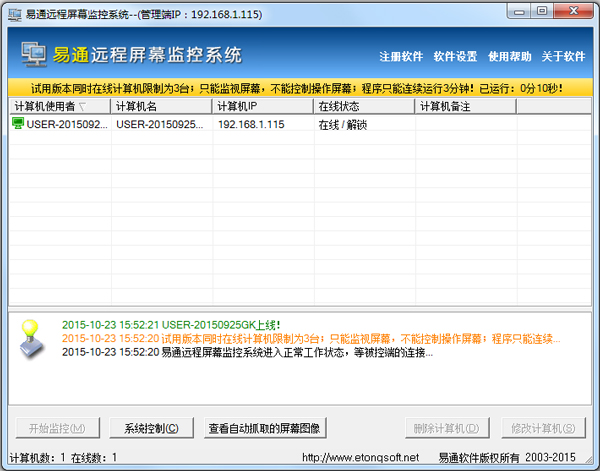Click sort arrow in 计算机使用者 column header
Screen dimensions: 600x471
(x=83, y=105)
